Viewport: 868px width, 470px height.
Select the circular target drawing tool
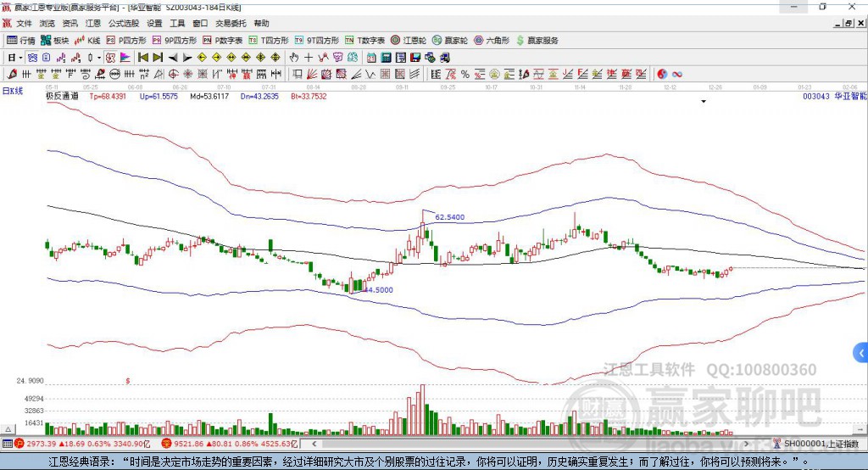pos(173,74)
